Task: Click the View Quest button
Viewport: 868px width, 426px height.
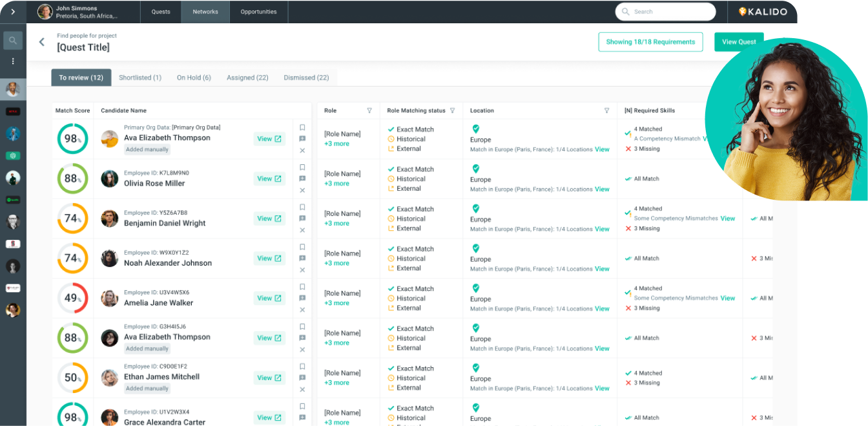Action: 739,42
